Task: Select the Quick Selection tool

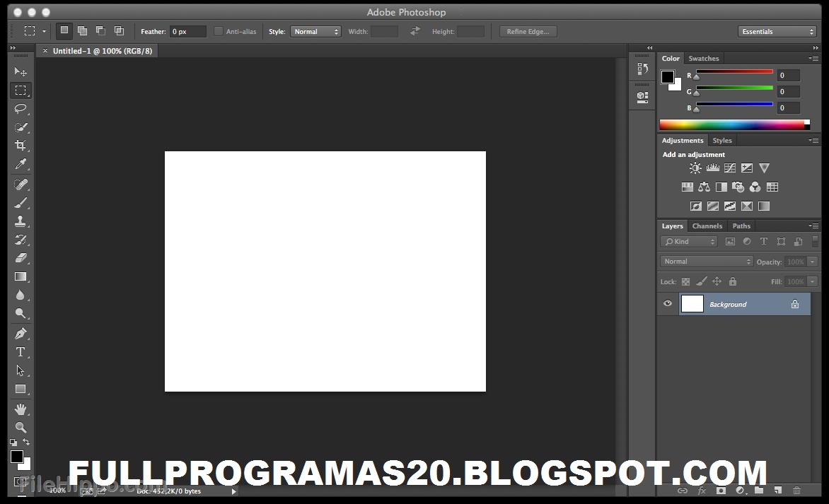Action: (21, 127)
